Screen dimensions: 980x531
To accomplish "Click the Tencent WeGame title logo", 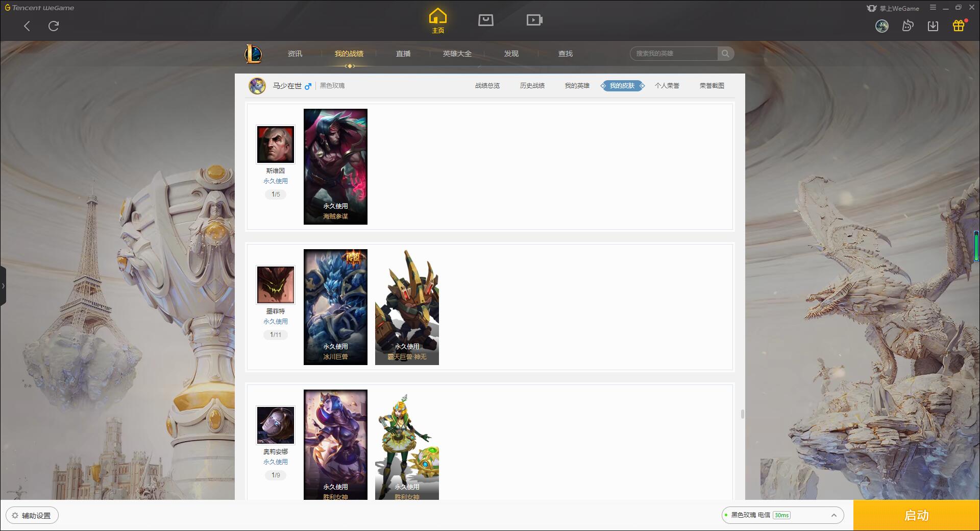I will point(39,8).
